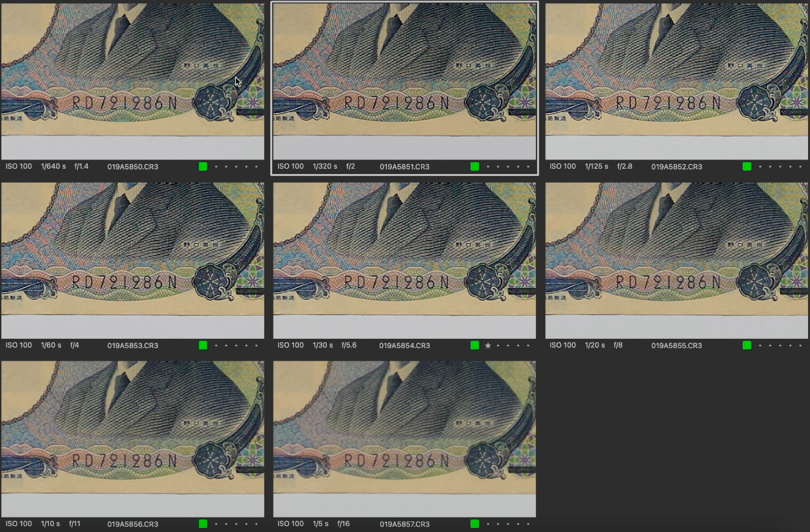
Task: Click the filename 019A5857.CR3
Action: point(405,524)
